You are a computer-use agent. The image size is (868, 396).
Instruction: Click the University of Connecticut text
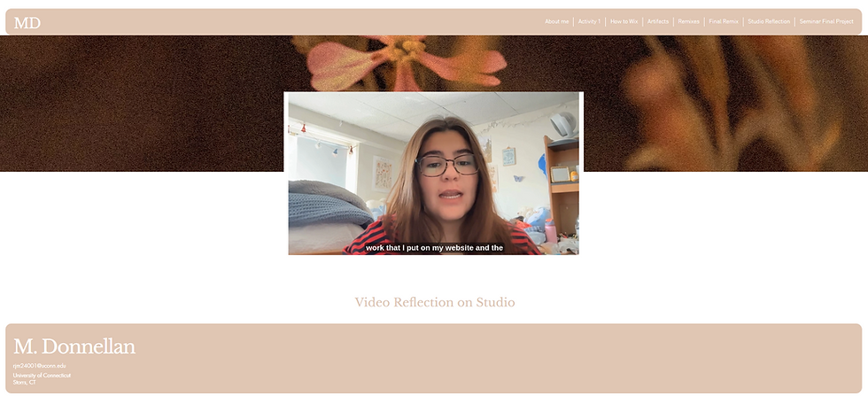pyautogui.click(x=43, y=376)
